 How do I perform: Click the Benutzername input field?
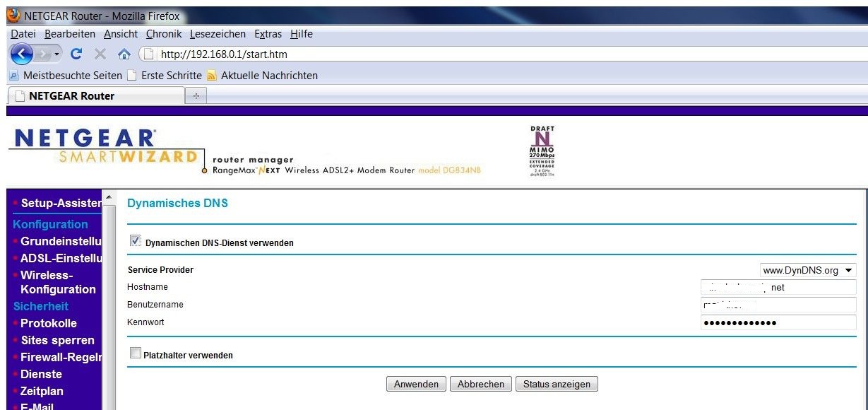coord(778,305)
